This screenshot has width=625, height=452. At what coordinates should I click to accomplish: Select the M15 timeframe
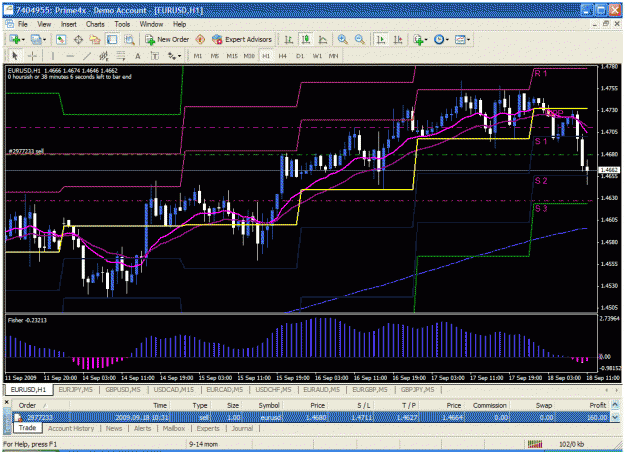pos(232,56)
